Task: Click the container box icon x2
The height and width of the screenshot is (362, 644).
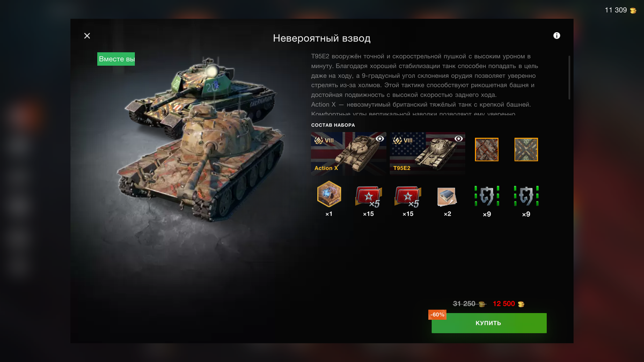Action: click(x=447, y=197)
